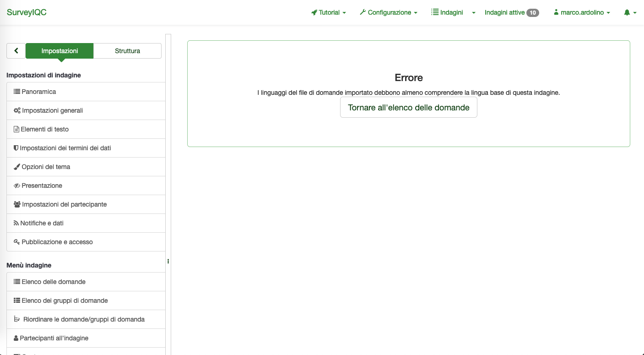The width and height of the screenshot is (644, 355).
Task: Expand the Configurazione dropdown menu
Action: click(x=389, y=13)
